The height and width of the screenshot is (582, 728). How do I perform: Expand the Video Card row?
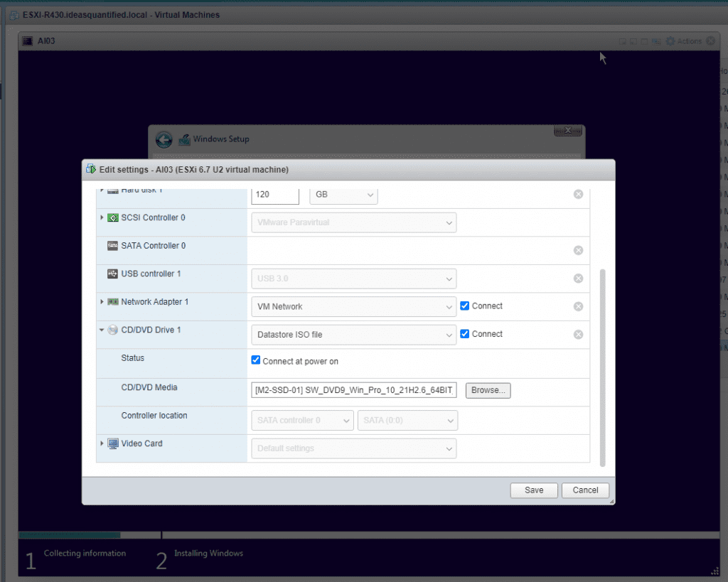coord(102,443)
